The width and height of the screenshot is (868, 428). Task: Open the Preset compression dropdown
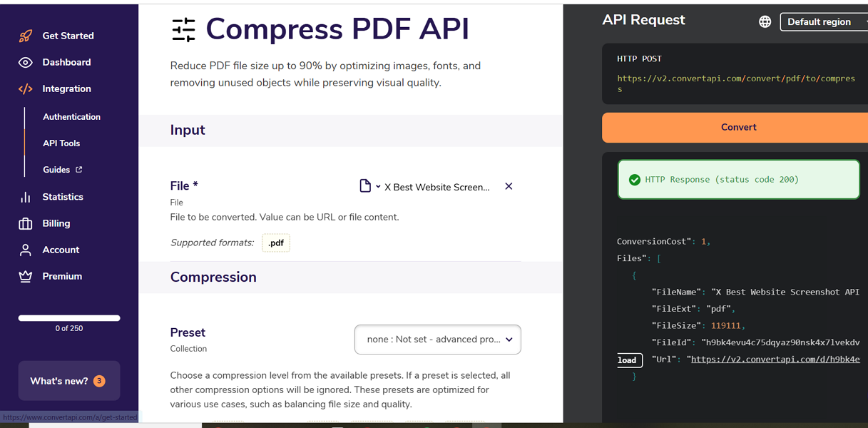coord(437,340)
